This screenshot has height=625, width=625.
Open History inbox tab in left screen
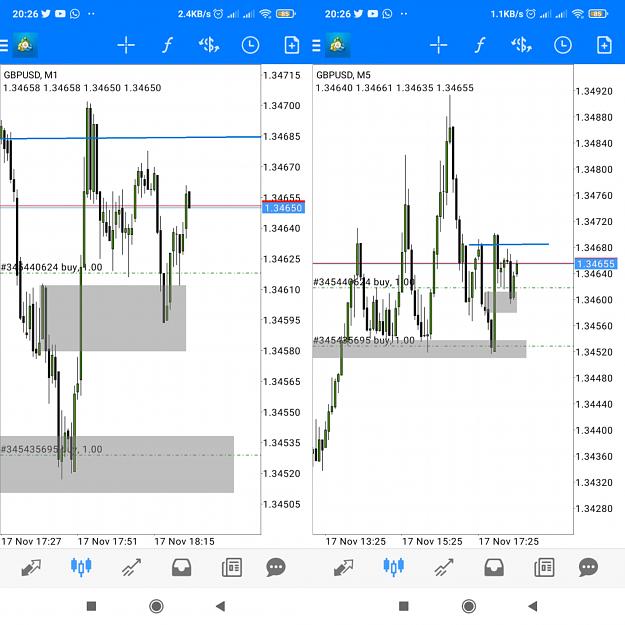point(181,567)
